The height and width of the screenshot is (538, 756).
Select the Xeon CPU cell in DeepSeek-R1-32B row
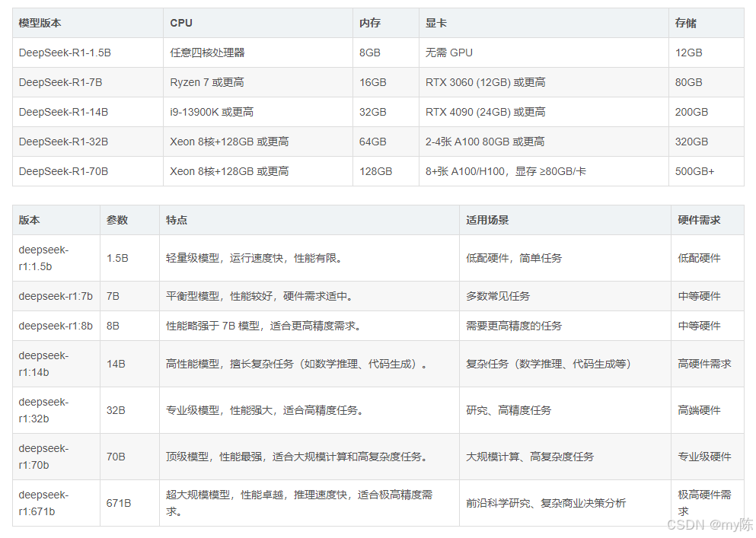[x=258, y=142]
